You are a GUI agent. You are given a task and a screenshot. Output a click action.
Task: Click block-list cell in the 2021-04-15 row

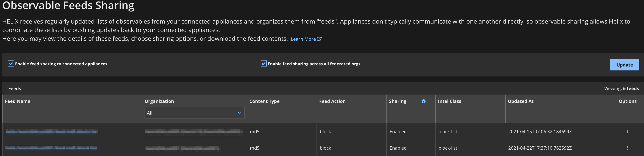[448, 132]
